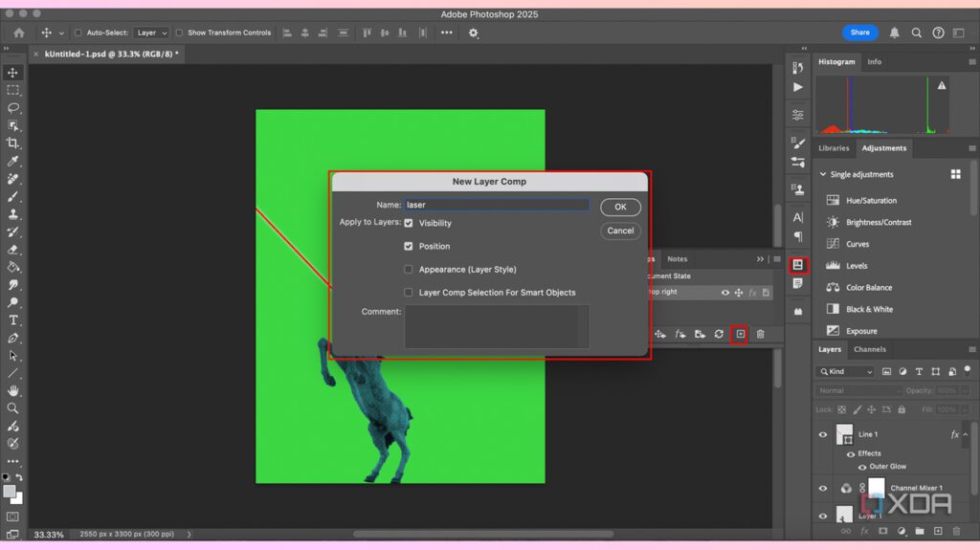
Task: Open the notifications bell
Action: [895, 33]
